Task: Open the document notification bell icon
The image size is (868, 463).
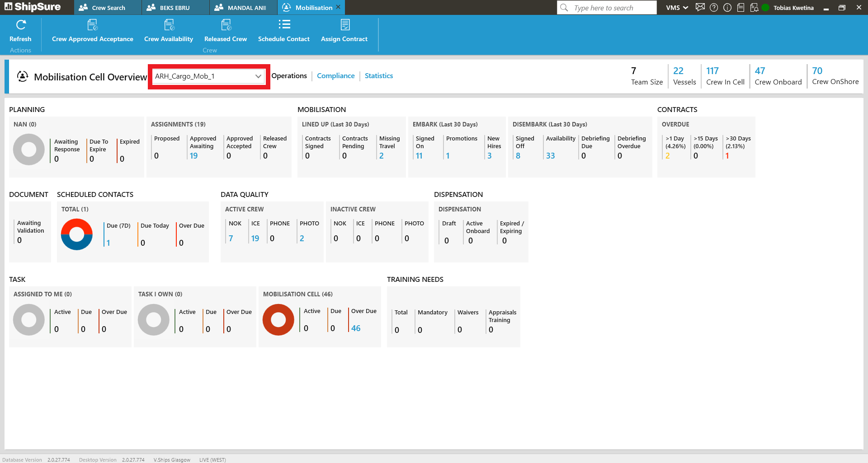Action: tap(754, 8)
